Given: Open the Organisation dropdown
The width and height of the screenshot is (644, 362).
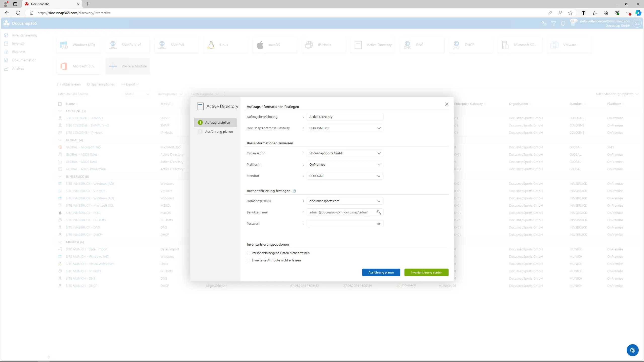Looking at the screenshot, I should (x=345, y=153).
